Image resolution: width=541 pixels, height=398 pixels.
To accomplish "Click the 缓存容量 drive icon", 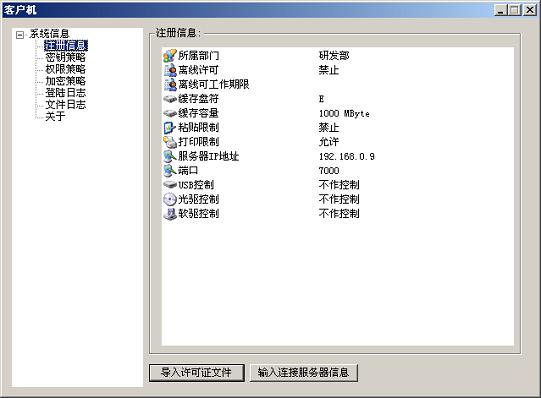I will coord(170,113).
